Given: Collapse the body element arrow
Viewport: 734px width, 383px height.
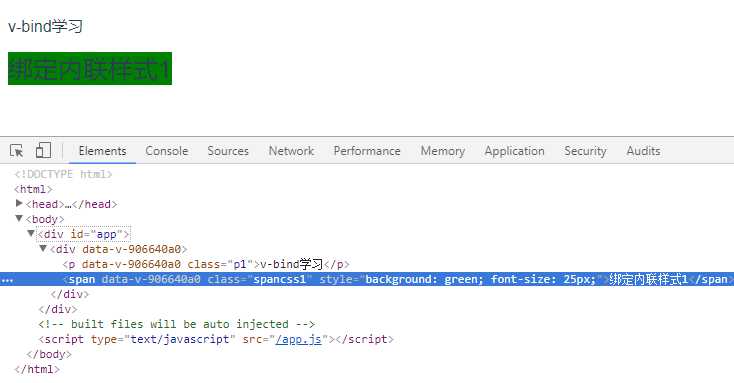Looking at the screenshot, I should 19,218.
